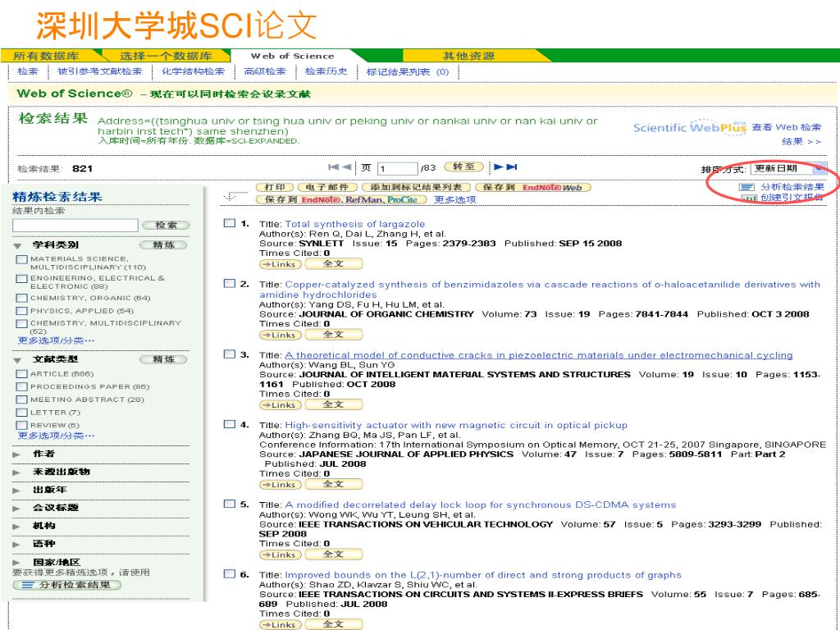Select the checkbox for result 2
The height and width of the screenshot is (630, 840).
point(230,283)
